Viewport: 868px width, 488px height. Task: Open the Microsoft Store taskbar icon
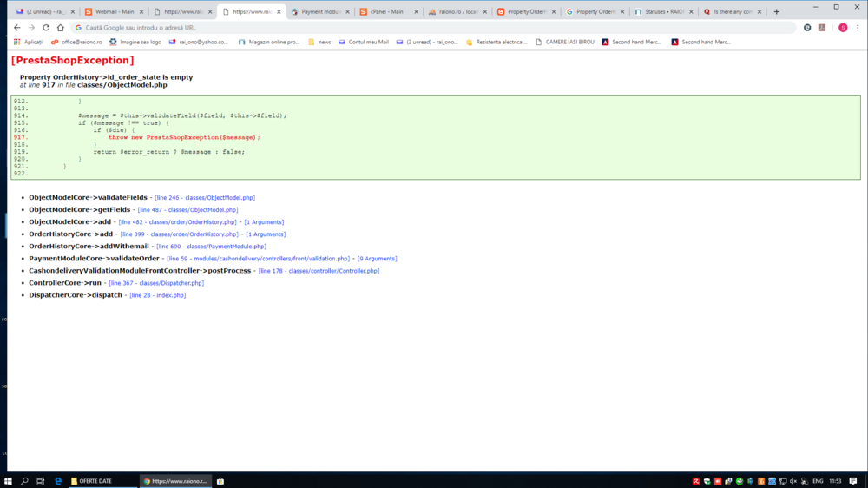tap(220, 481)
